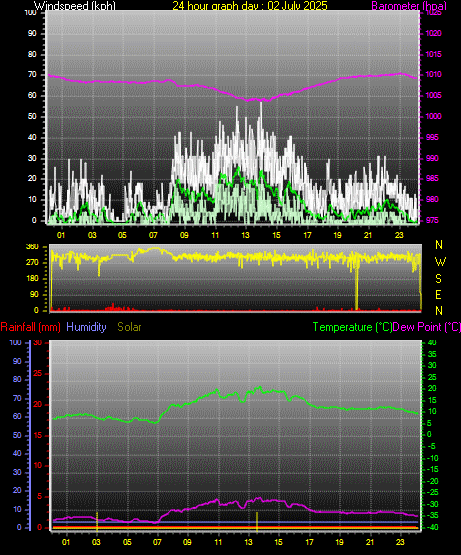Click the 180 wind direction scale value

[32, 279]
